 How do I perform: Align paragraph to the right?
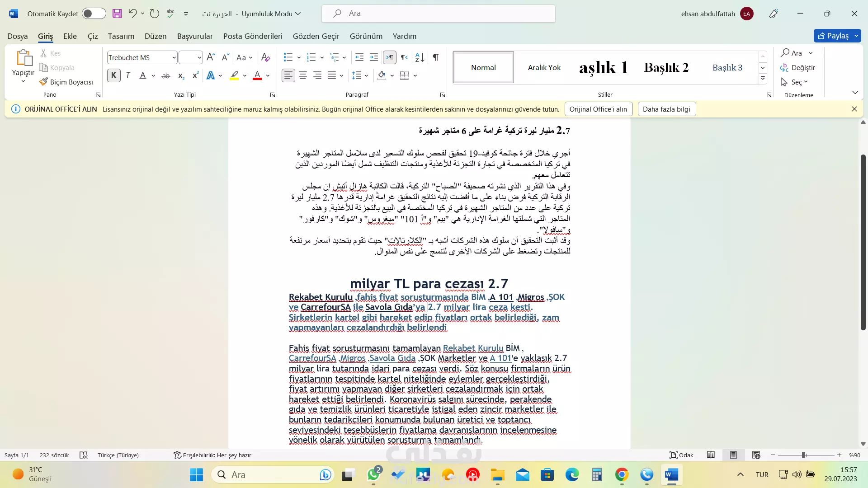317,75
